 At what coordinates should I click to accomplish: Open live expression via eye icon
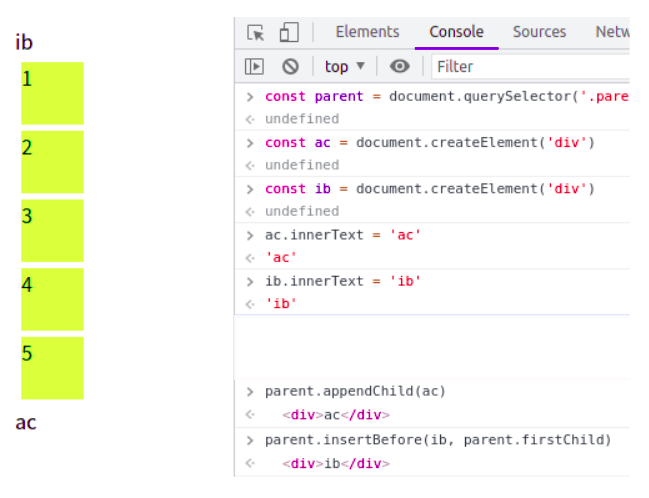pyautogui.click(x=399, y=66)
